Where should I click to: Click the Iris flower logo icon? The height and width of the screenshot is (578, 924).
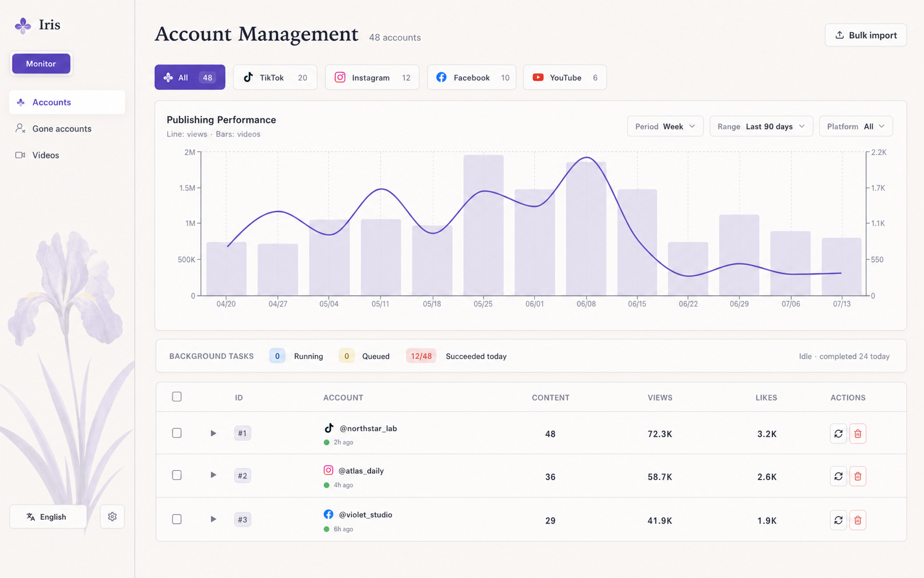(23, 26)
